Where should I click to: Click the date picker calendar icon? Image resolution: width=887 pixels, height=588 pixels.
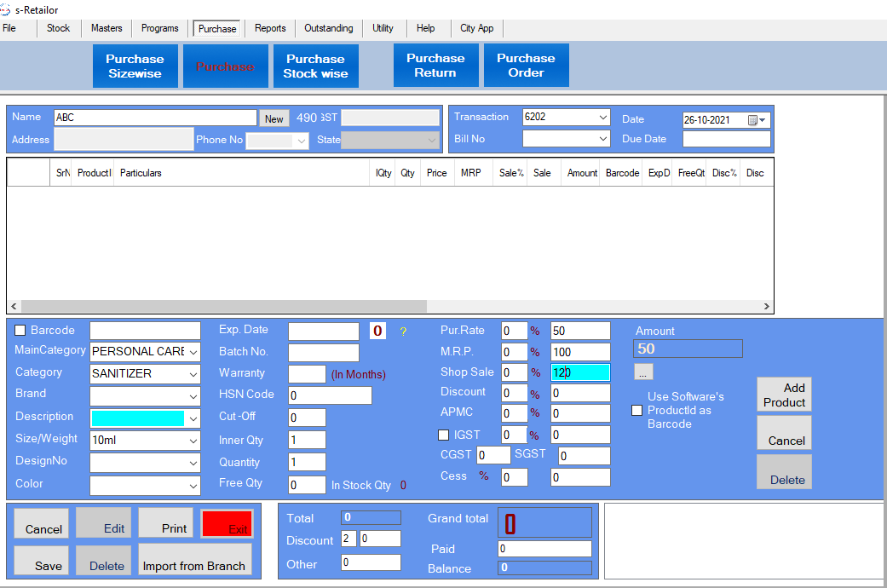tap(753, 120)
